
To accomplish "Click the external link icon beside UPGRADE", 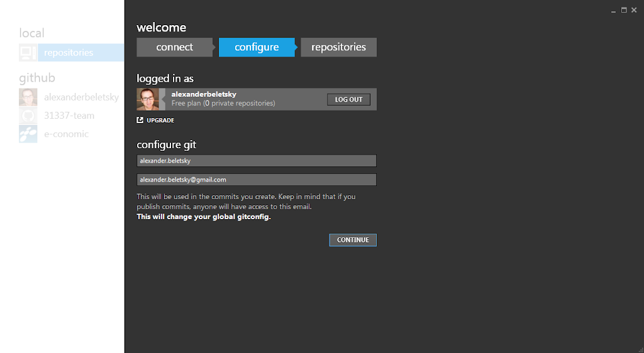I will click(x=140, y=120).
